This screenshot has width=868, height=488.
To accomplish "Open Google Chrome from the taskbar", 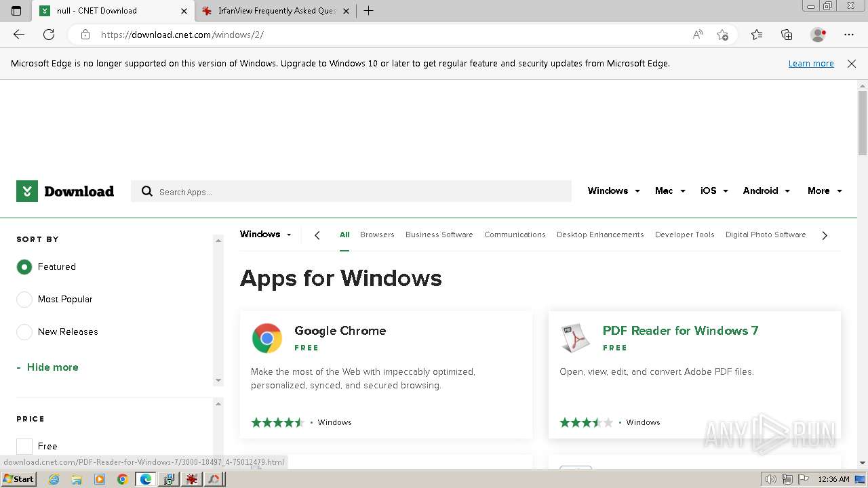I will click(x=122, y=479).
